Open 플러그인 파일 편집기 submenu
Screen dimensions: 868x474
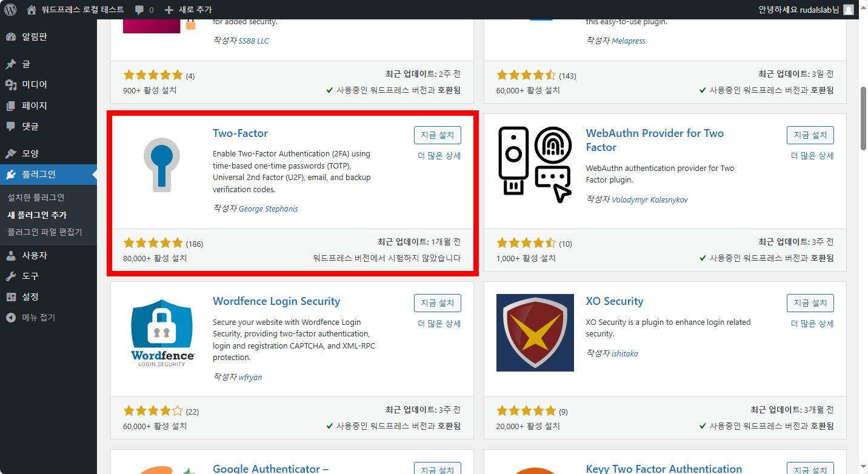45,232
